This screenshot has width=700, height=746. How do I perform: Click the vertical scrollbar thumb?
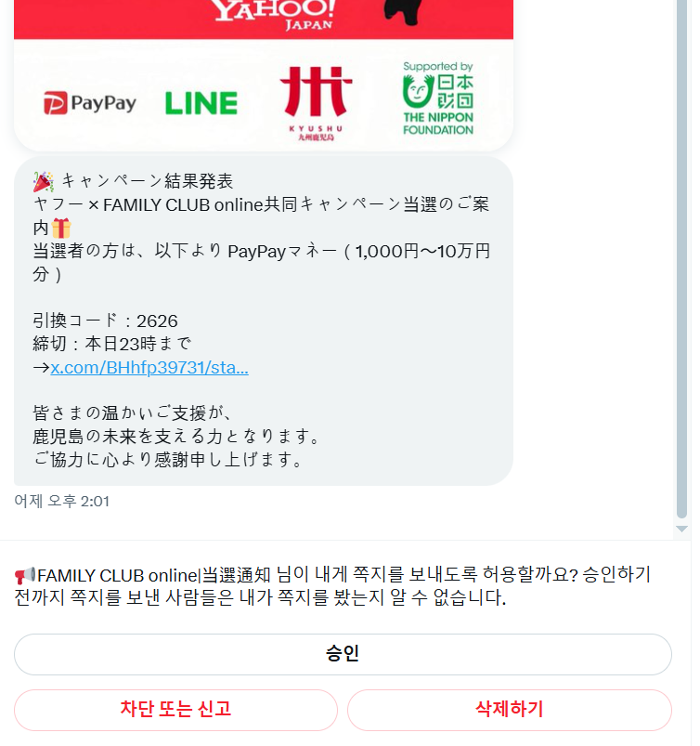click(x=681, y=259)
